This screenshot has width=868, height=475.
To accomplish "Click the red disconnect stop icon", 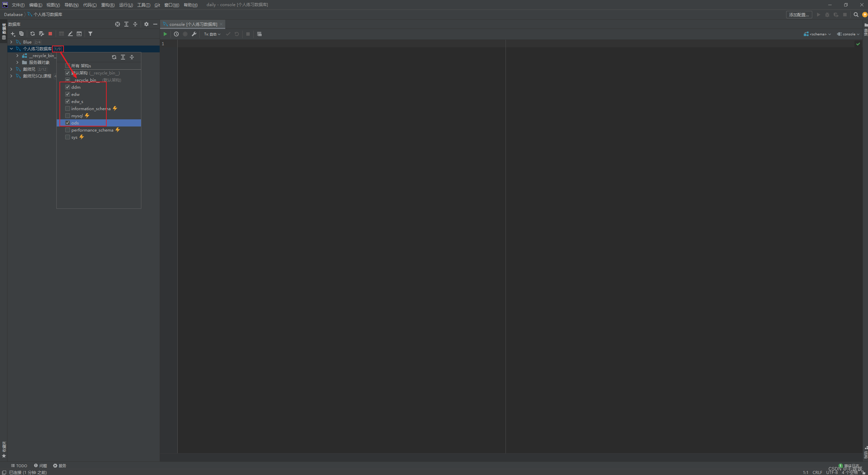I will click(50, 34).
